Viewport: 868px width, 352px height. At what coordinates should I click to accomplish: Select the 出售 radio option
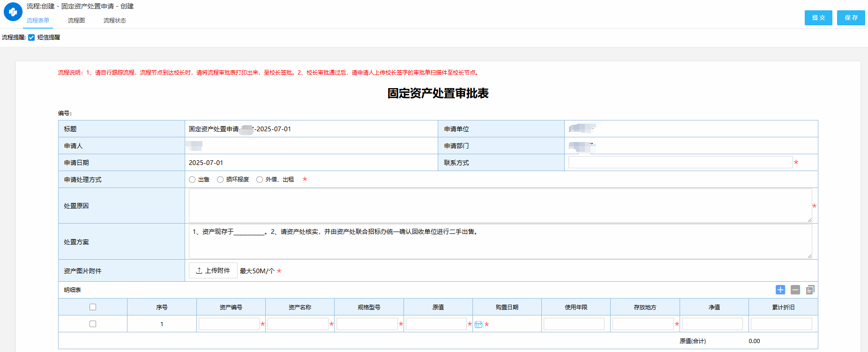pyautogui.click(x=192, y=180)
